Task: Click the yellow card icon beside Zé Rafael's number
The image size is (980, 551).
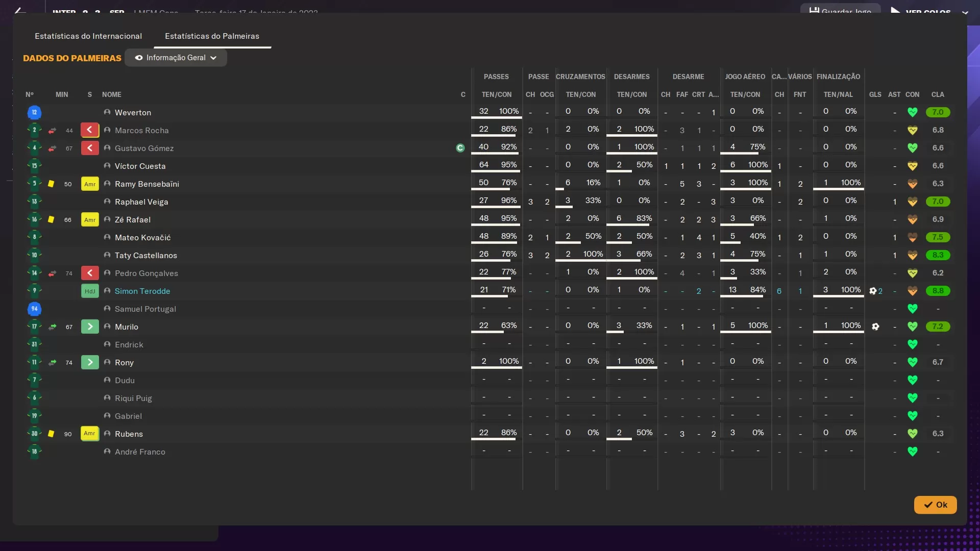Action: click(51, 219)
